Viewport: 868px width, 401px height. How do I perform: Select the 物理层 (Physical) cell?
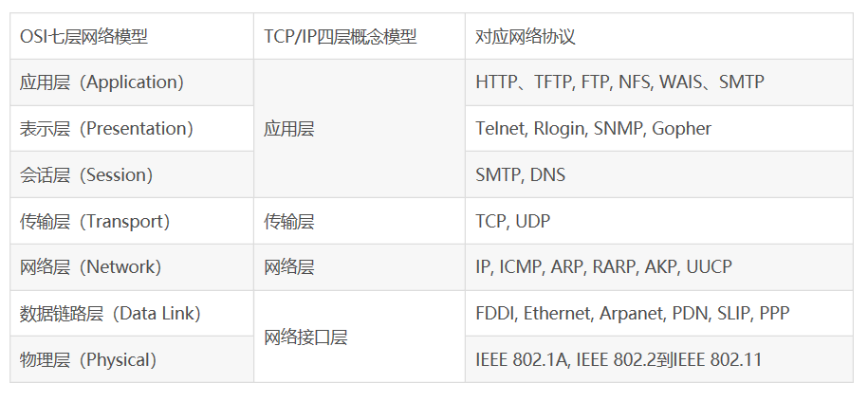(x=132, y=359)
